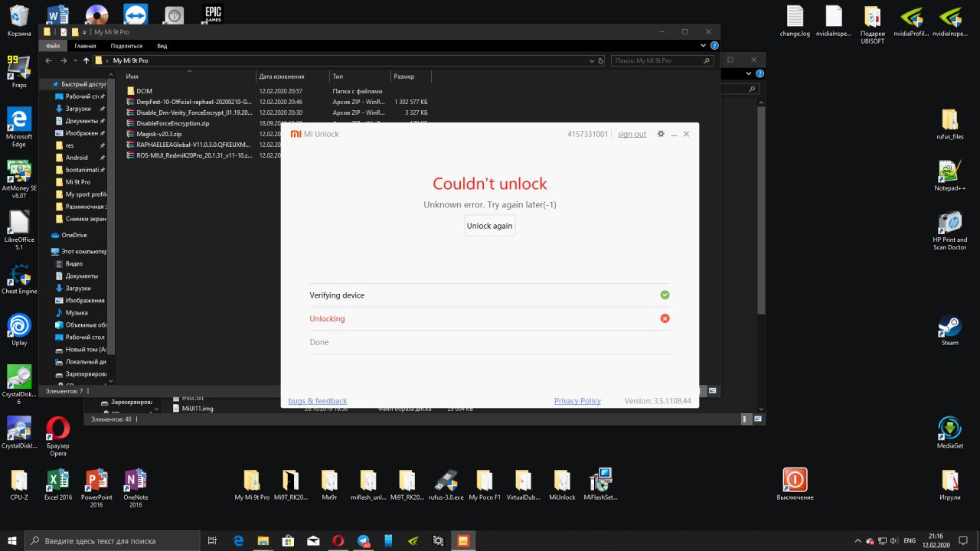Switch to the Вид ribbon tab
The image size is (980, 551).
162,46
